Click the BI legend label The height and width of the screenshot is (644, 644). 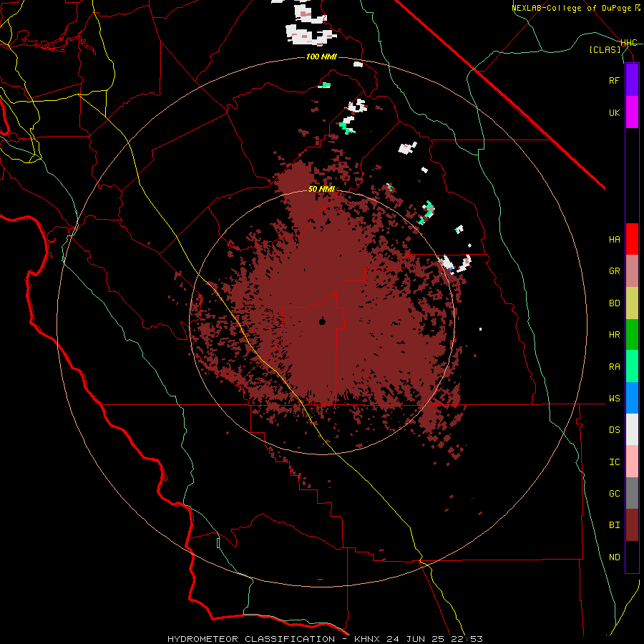tap(614, 525)
